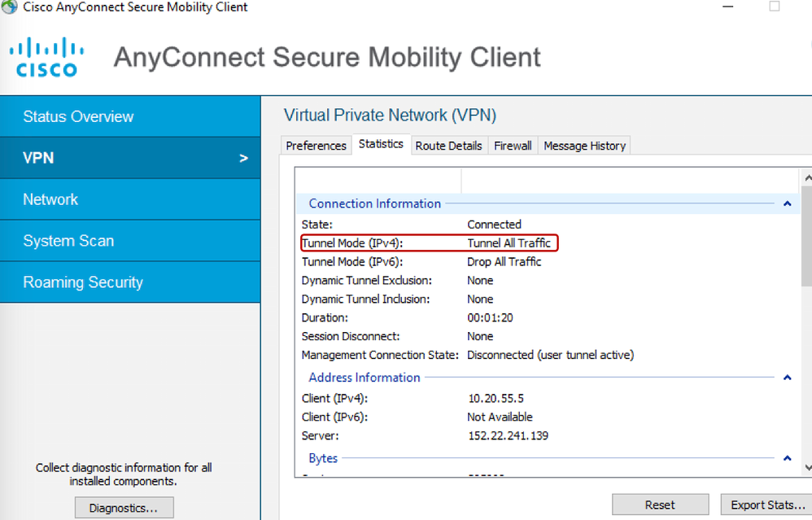The height and width of the screenshot is (520, 812).
Task: Click the 'Connection Information' header text
Action: pos(375,203)
